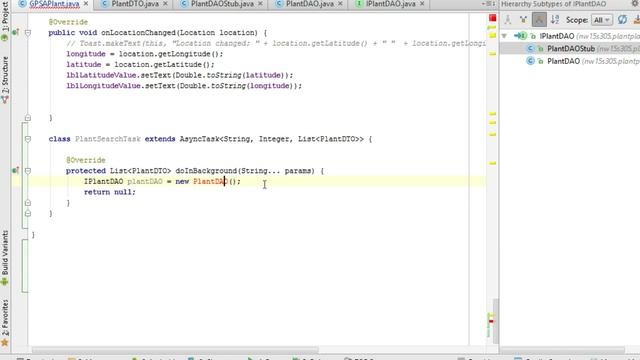Open the Structure tool window
The image size is (640, 360).
[5, 80]
